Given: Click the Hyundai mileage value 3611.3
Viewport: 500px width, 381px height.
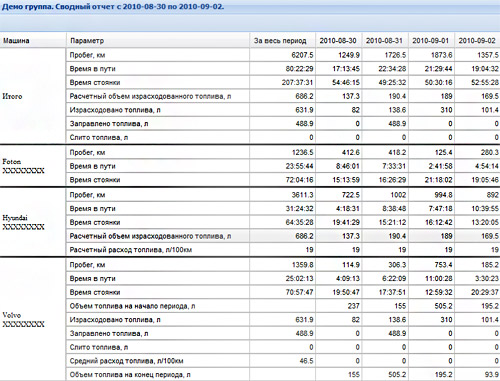Looking at the screenshot, I should tap(303, 195).
